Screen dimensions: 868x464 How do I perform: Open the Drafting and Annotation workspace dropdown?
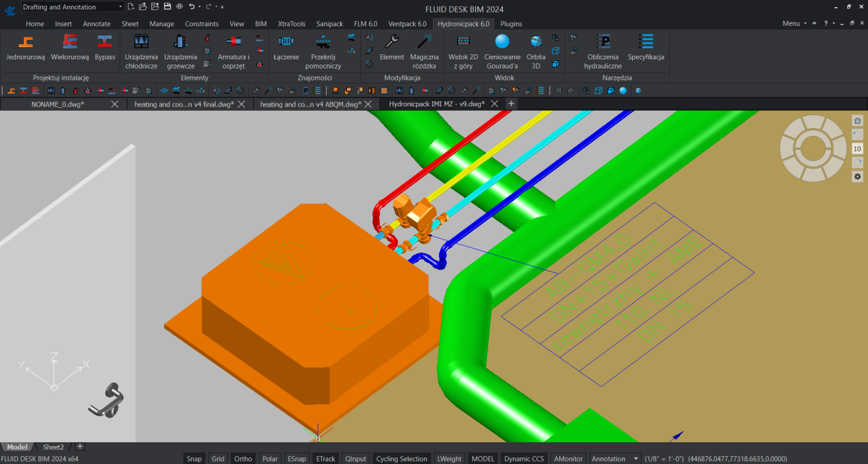point(71,7)
